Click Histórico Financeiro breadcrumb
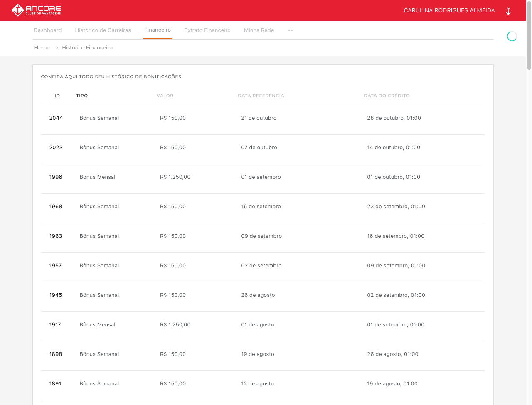The width and height of the screenshot is (532, 405). coord(87,48)
